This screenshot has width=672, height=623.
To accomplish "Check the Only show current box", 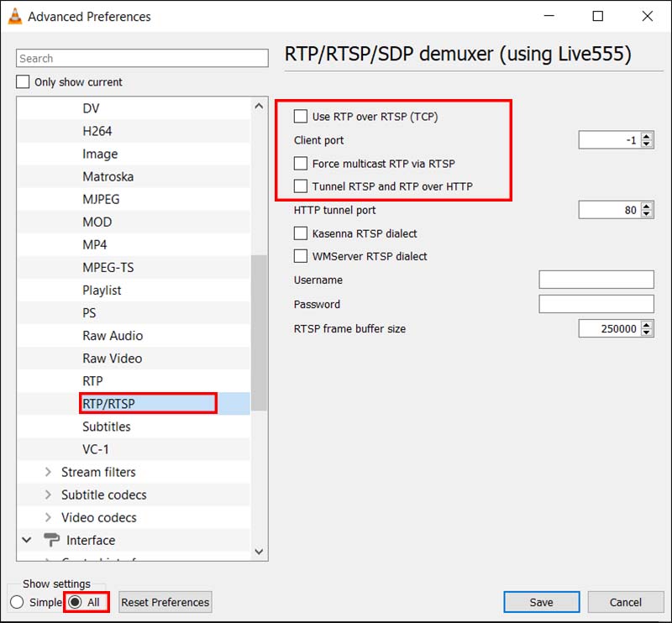I will 23,81.
